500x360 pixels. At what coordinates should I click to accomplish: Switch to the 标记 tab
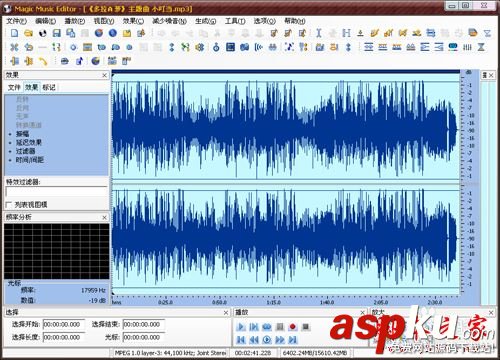pyautogui.click(x=49, y=87)
